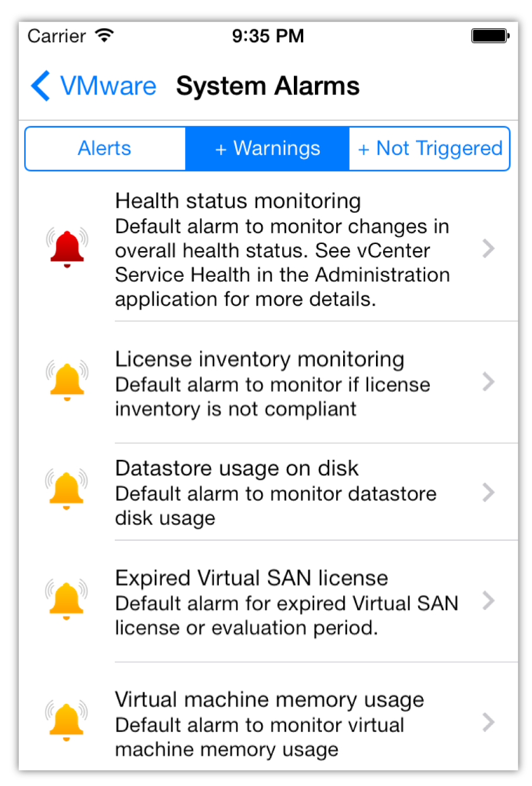532x786 pixels.
Task: Switch to the Alerts segment
Action: (x=105, y=148)
